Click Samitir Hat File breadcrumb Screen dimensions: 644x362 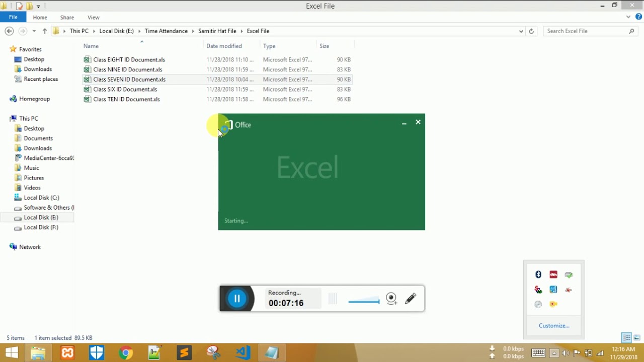click(217, 31)
